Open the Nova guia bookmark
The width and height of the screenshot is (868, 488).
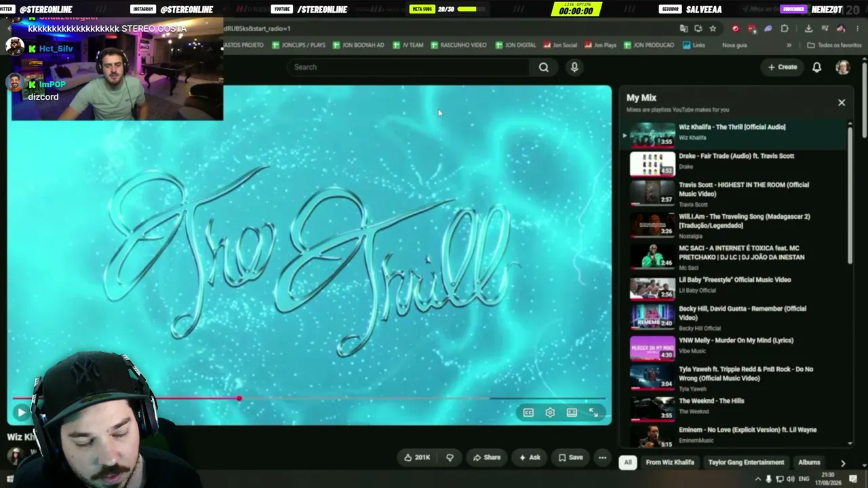tap(734, 45)
